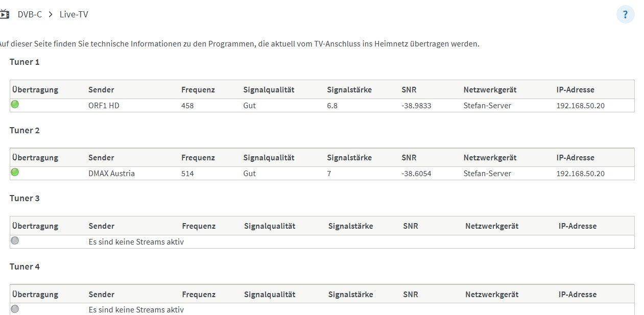Viewport: 644px width, 315px height.
Task: Click Tuner 2 Signalstärke column header
Action: point(349,157)
